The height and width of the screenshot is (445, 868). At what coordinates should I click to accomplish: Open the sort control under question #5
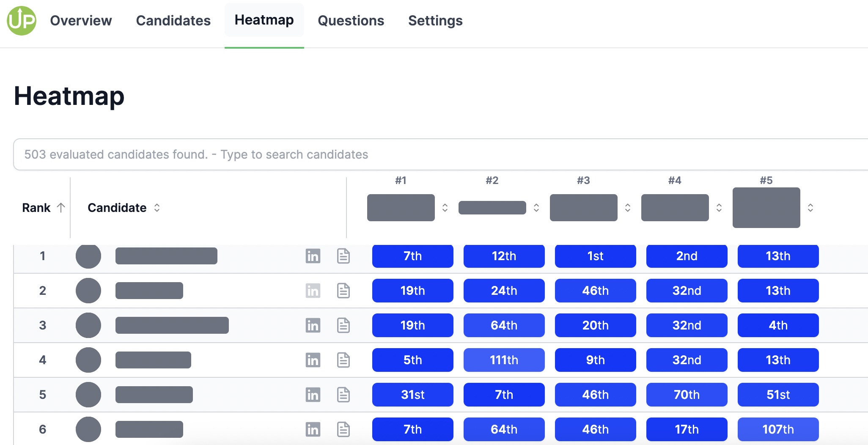(811, 208)
